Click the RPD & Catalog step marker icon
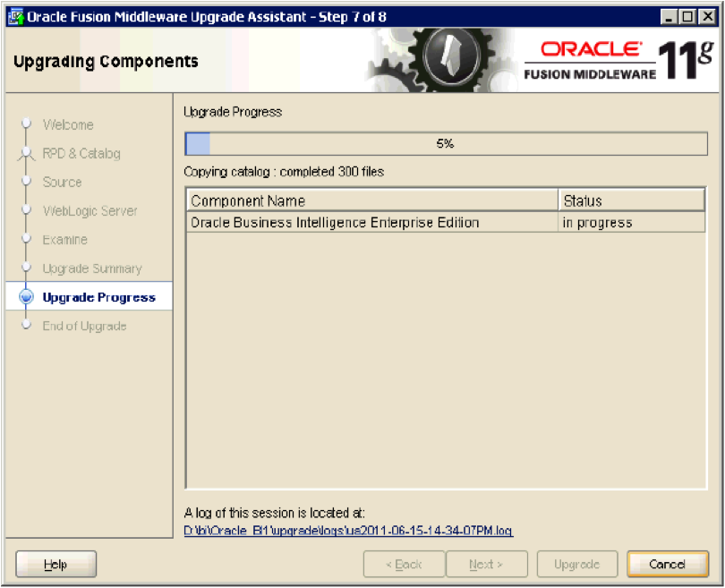This screenshot has height=588, width=725. pyautogui.click(x=26, y=153)
